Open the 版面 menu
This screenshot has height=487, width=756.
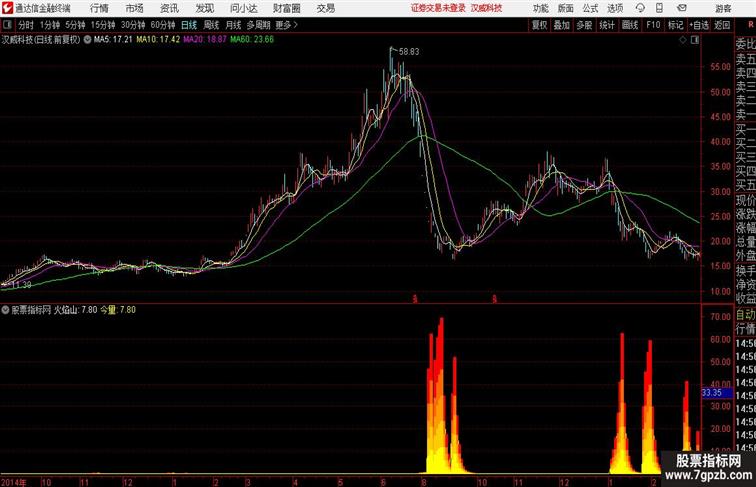pyautogui.click(x=566, y=8)
